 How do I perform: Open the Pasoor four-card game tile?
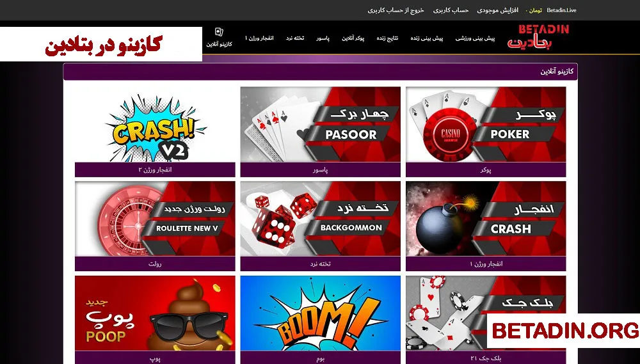(x=321, y=125)
